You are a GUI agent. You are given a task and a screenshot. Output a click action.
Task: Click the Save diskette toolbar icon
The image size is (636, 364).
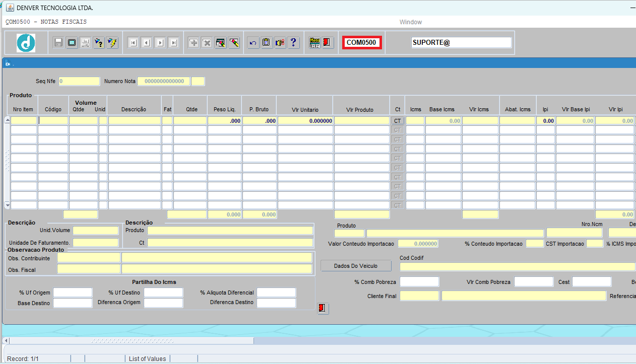pyautogui.click(x=58, y=43)
